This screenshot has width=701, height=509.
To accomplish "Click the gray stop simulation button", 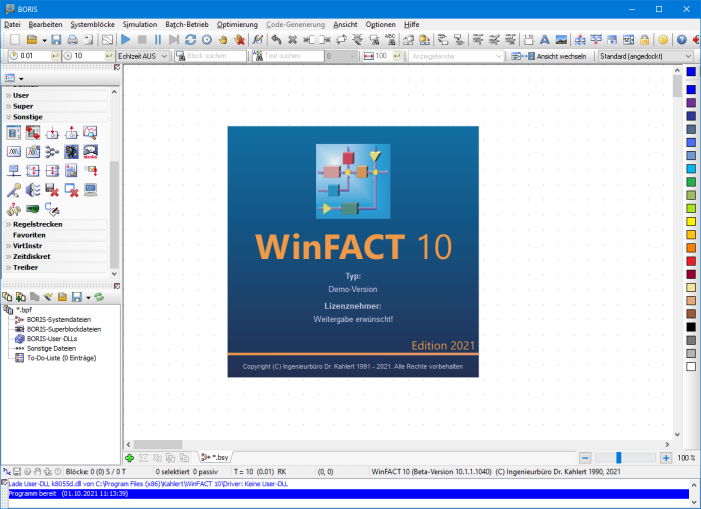I will point(142,40).
